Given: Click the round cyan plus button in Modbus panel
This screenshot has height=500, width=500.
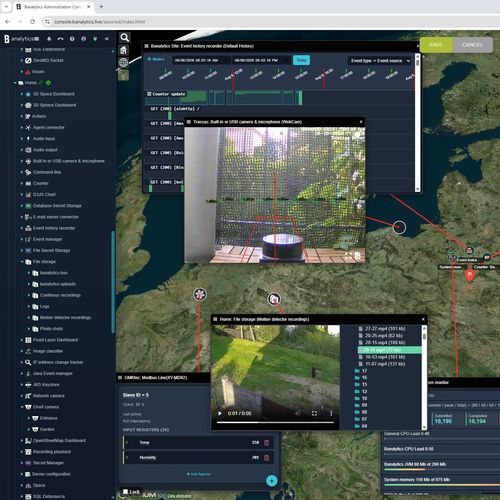Looking at the screenshot, I should tap(272, 481).
